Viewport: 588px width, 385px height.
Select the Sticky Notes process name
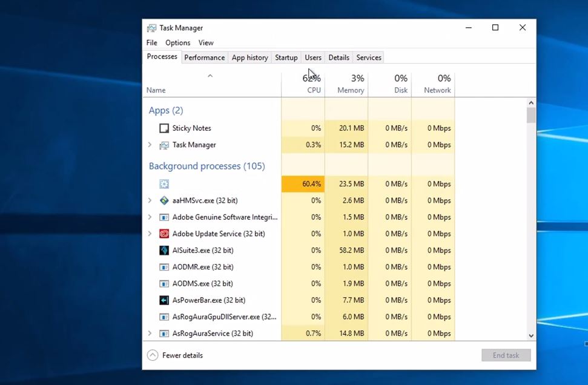(191, 128)
